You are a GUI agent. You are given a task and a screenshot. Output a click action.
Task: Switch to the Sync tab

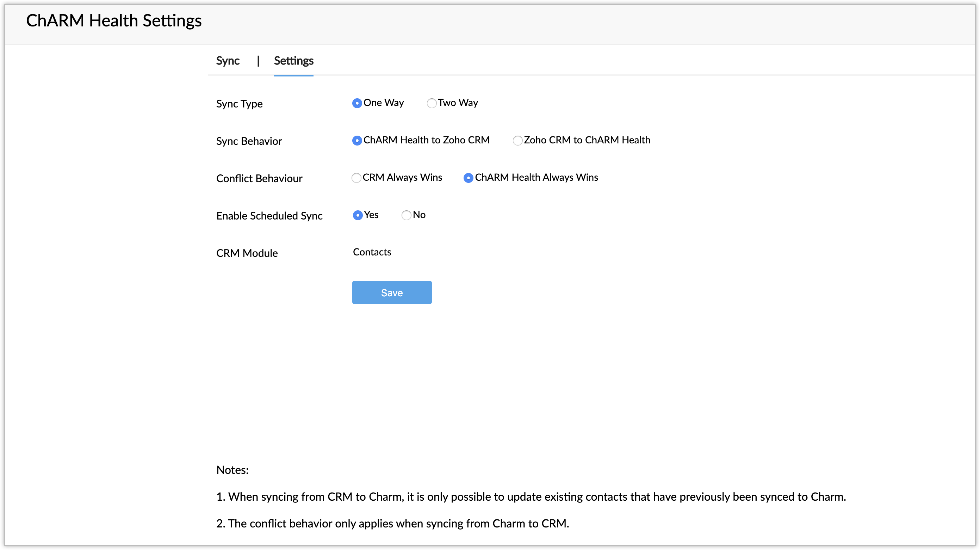pyautogui.click(x=228, y=61)
